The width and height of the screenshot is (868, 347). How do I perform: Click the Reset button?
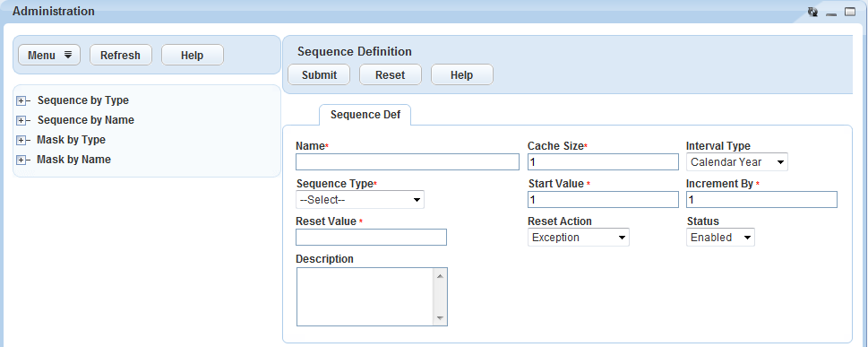[391, 74]
